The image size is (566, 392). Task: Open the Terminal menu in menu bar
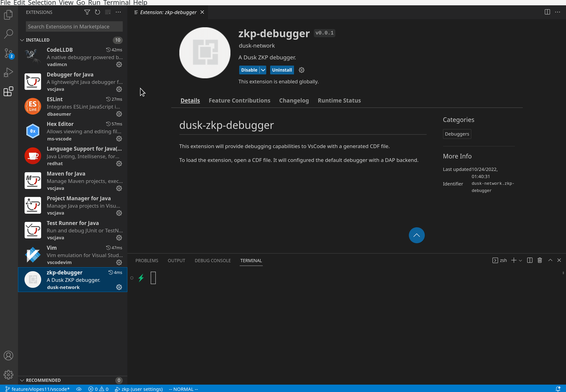click(117, 3)
